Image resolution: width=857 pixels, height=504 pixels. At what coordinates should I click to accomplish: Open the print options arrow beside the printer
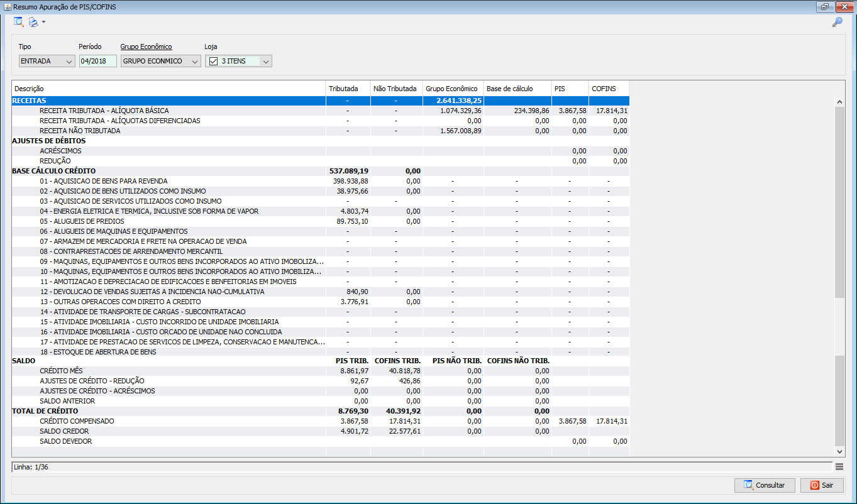(43, 23)
